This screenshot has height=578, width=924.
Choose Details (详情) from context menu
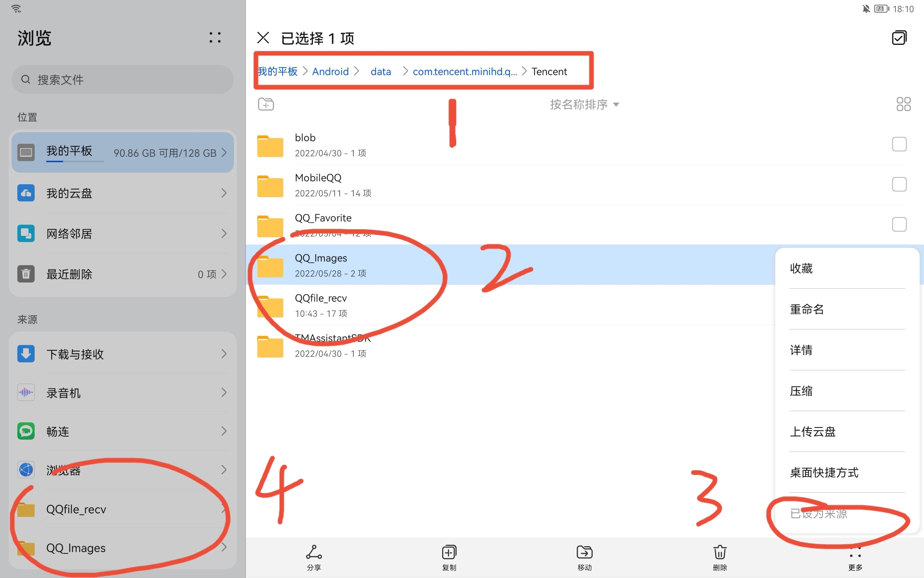click(847, 350)
